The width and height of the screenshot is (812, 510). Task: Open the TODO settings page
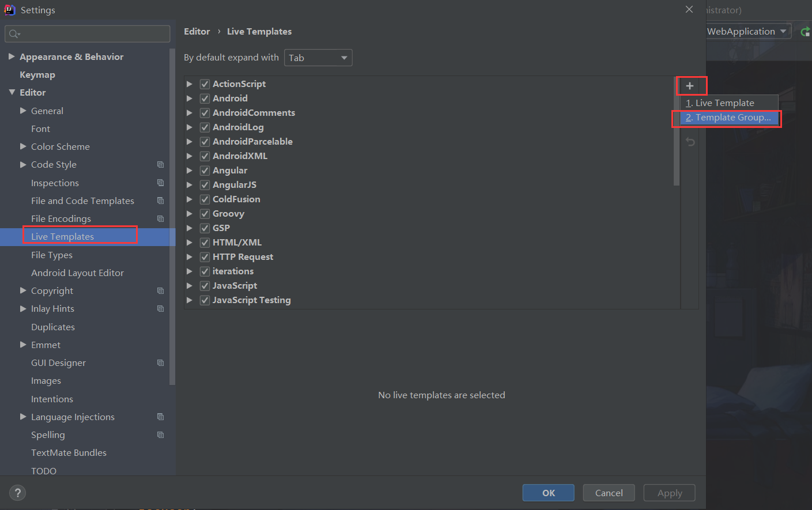point(44,471)
